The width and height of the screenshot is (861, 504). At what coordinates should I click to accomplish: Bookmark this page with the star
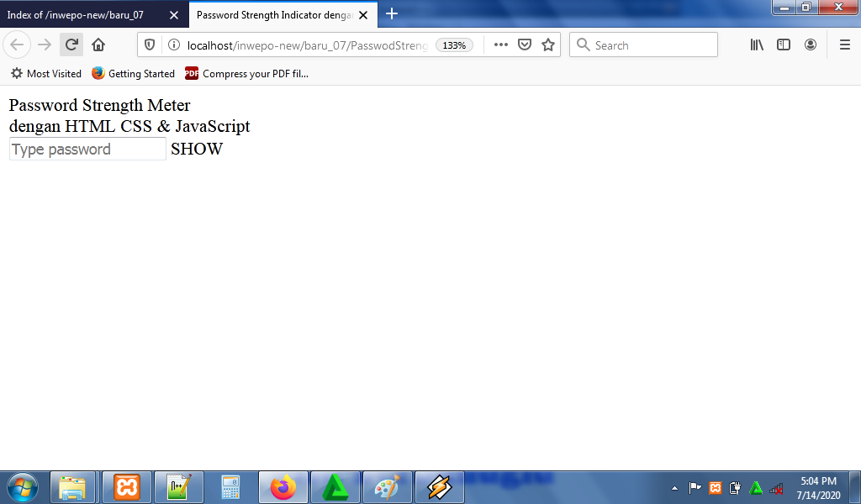(548, 45)
